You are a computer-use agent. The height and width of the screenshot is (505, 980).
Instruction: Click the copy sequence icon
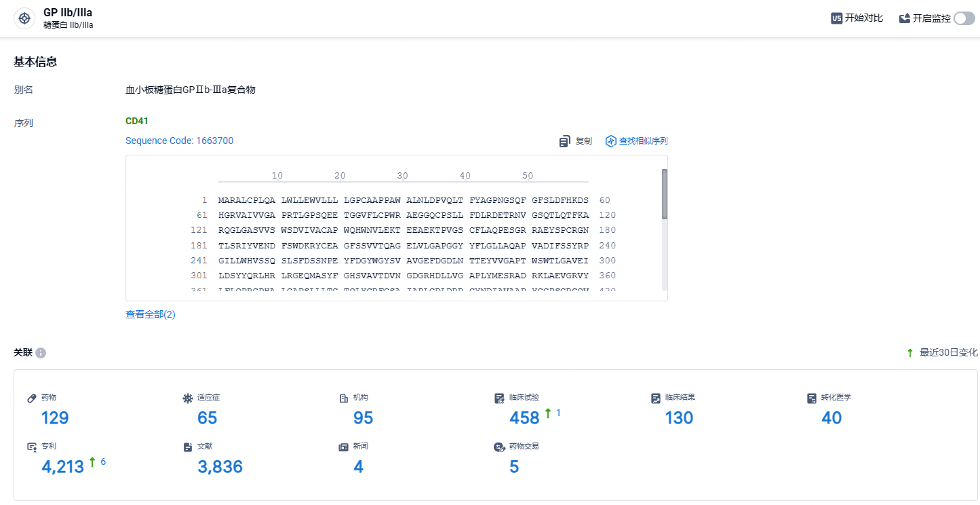point(564,141)
